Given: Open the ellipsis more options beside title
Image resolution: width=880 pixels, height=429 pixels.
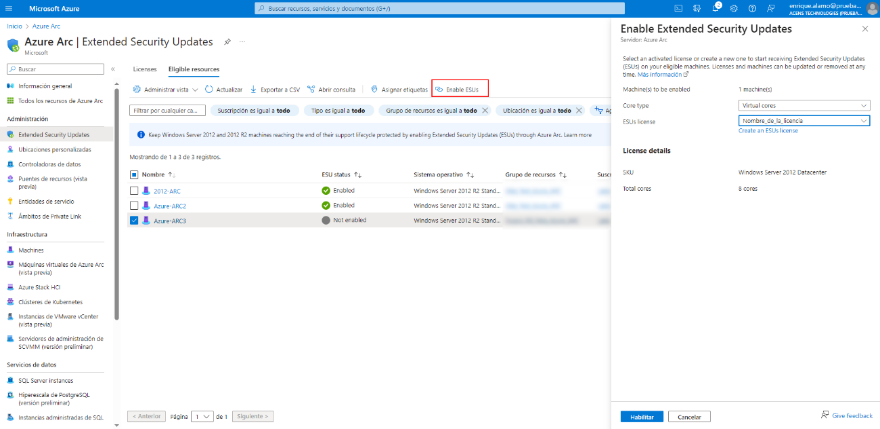Looking at the screenshot, I should [x=242, y=42].
